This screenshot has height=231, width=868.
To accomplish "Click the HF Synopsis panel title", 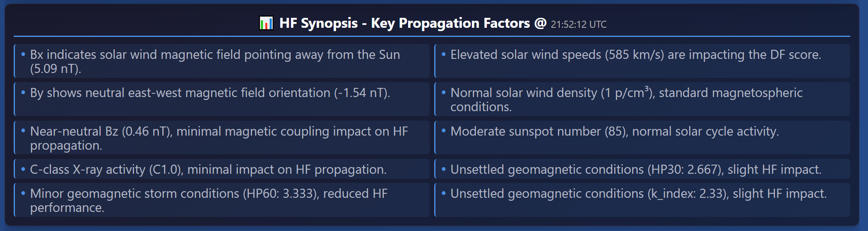I will [413, 23].
